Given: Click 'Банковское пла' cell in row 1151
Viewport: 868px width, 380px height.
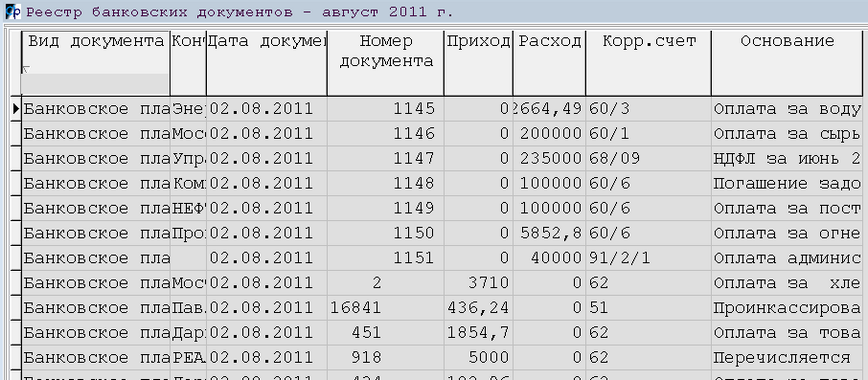Looking at the screenshot, I should [x=96, y=259].
